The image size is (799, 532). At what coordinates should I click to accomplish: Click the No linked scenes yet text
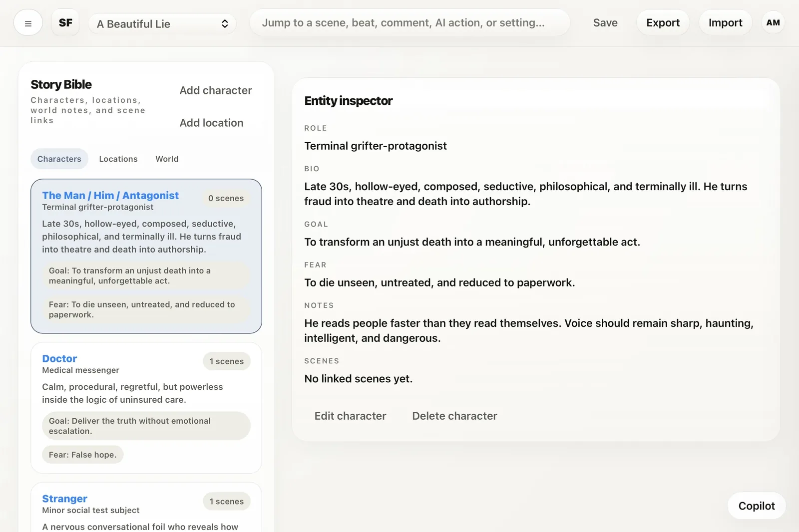coord(359,379)
